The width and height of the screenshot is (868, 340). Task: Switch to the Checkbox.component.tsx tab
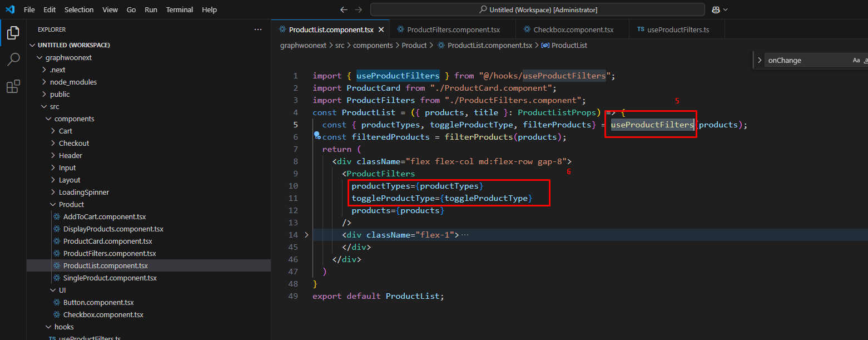point(573,29)
